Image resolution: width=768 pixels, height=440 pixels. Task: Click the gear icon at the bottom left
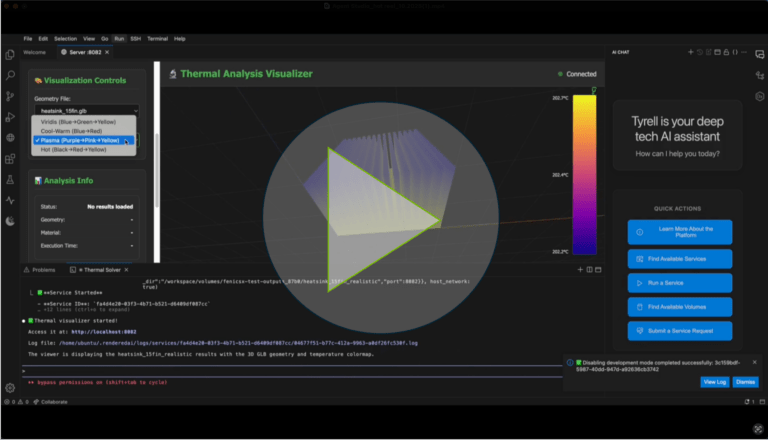(10, 387)
